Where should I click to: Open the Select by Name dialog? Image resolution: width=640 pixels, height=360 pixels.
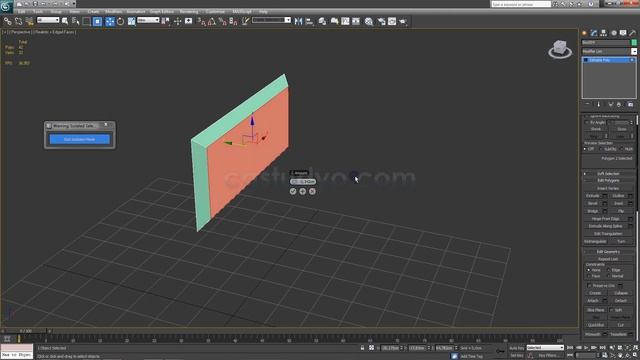coord(76,21)
